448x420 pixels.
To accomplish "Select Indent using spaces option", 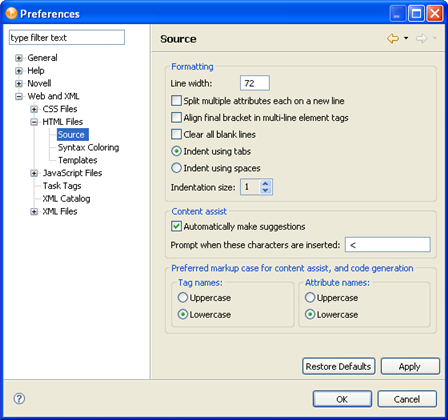I will [x=176, y=168].
